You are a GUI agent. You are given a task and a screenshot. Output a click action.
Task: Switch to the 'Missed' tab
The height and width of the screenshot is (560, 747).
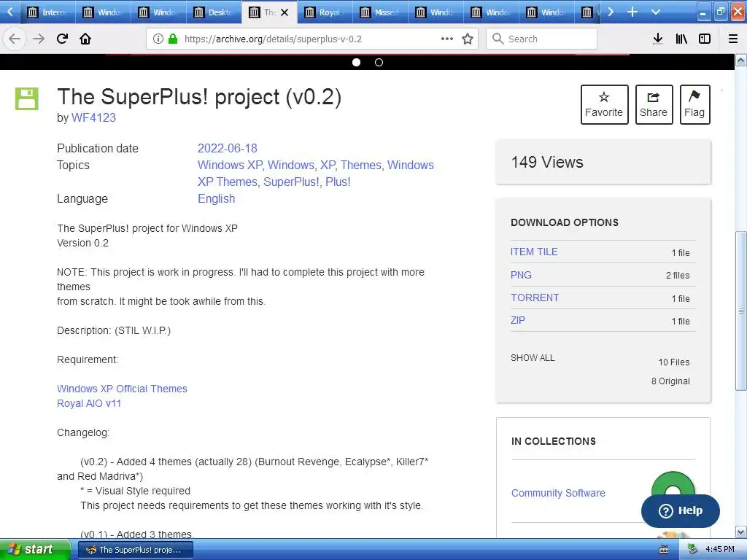tap(380, 12)
